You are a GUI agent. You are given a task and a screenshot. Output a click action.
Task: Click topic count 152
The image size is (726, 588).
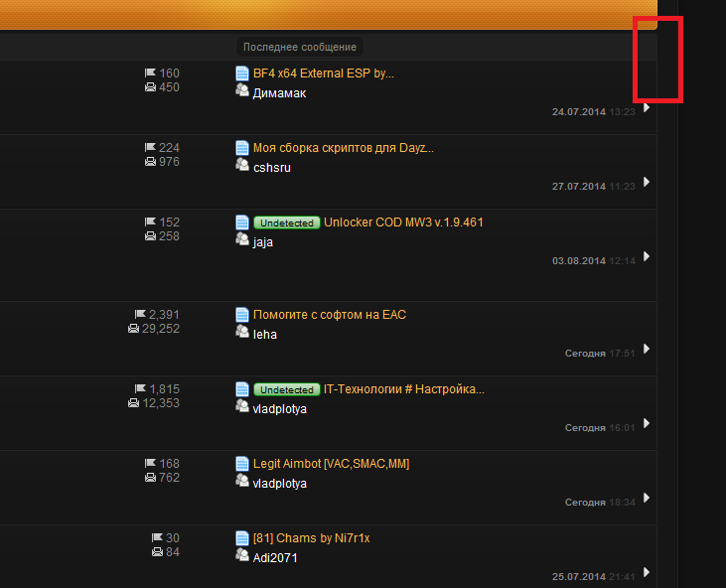pos(169,222)
